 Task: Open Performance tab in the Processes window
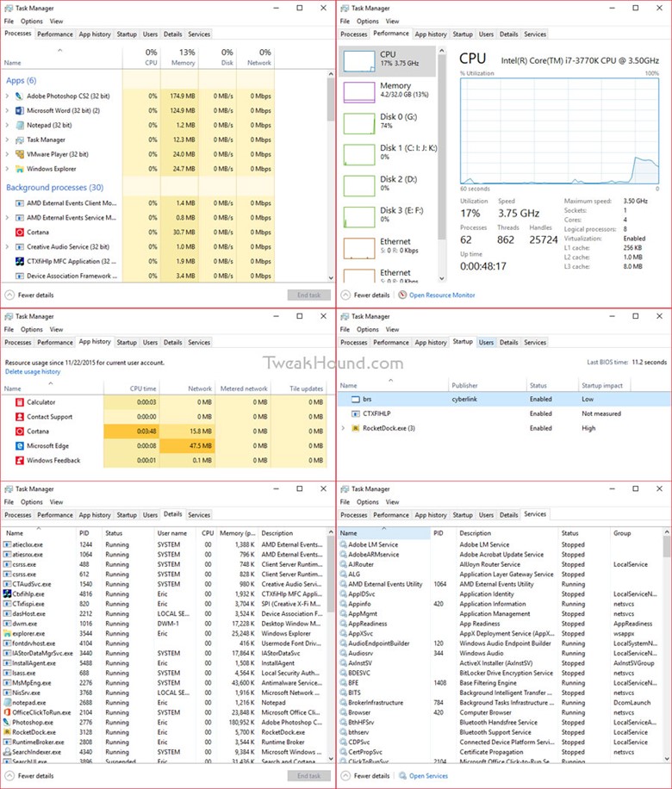55,34
